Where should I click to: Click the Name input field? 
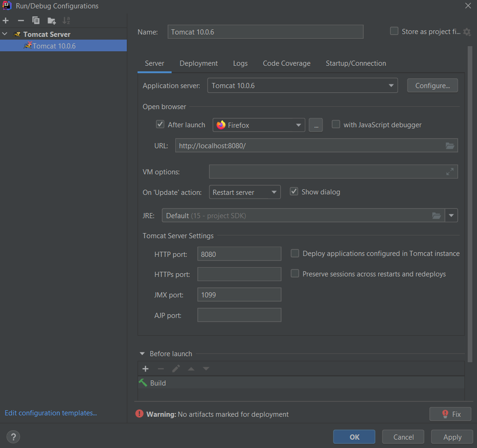coord(265,32)
